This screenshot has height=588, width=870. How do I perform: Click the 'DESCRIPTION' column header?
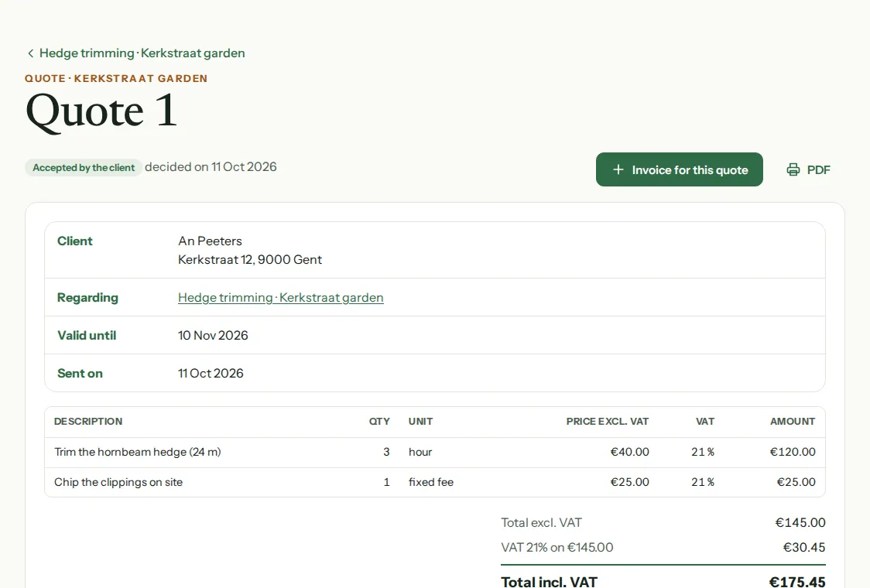click(88, 422)
